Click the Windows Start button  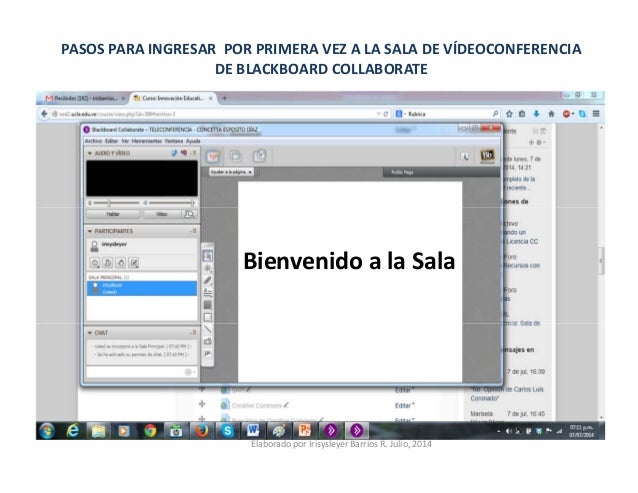click(x=47, y=431)
